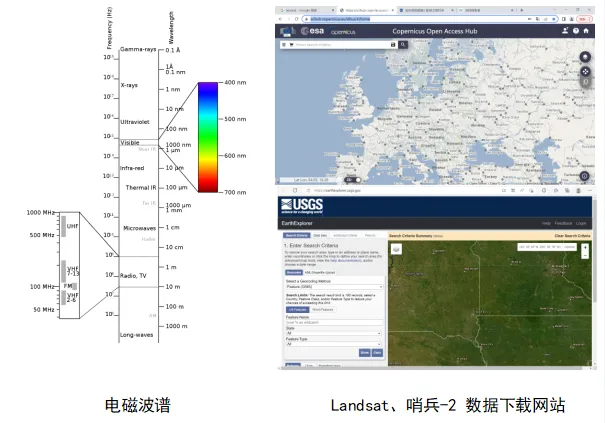Click the Clear button in search criteria
Image resolution: width=605 pixels, height=423 pixels.
(377, 352)
